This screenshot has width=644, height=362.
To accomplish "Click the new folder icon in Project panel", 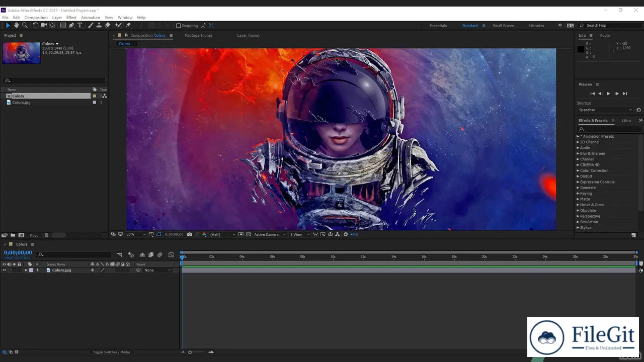I will pos(13,235).
